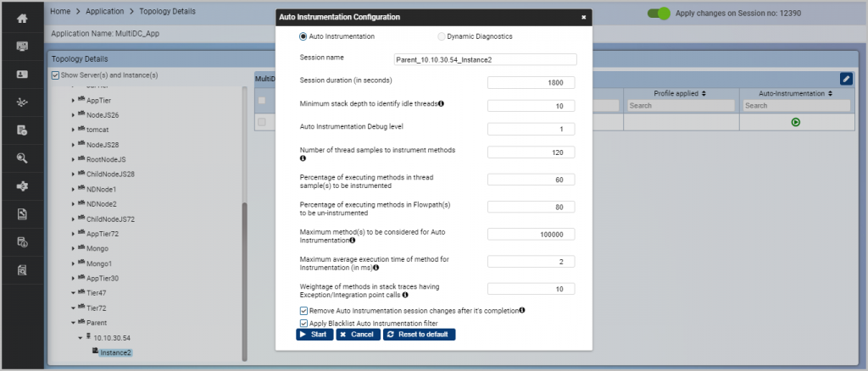
Task: Click info icon beside execution time label
Action: click(376, 268)
